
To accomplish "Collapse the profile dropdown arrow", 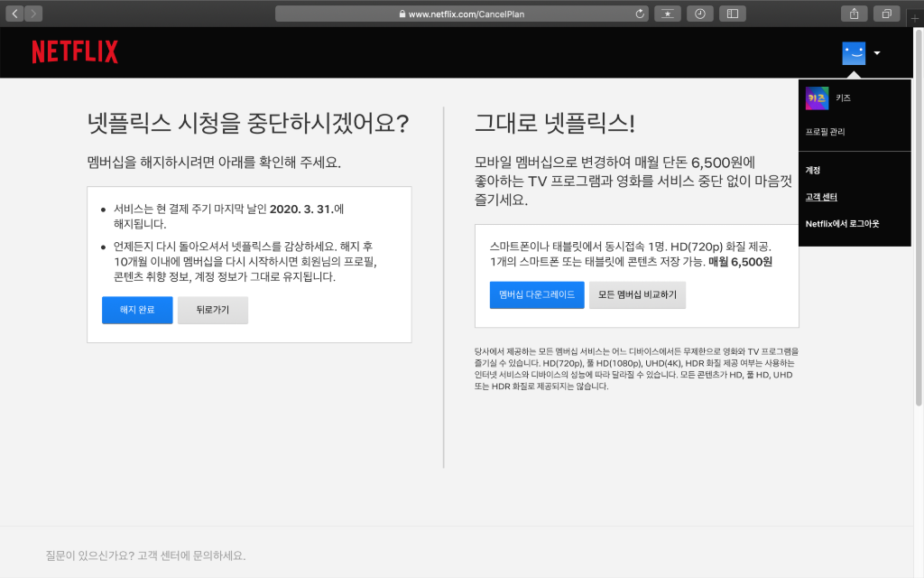I will pos(877,53).
